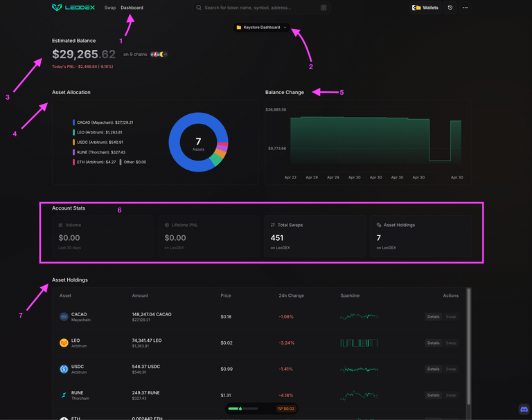Click the estimated balance $29,265.62

pyautogui.click(x=84, y=54)
